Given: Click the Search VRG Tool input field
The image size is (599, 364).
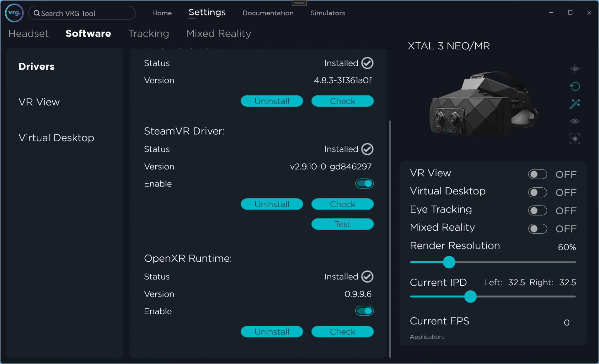Looking at the screenshot, I should click(x=82, y=13).
